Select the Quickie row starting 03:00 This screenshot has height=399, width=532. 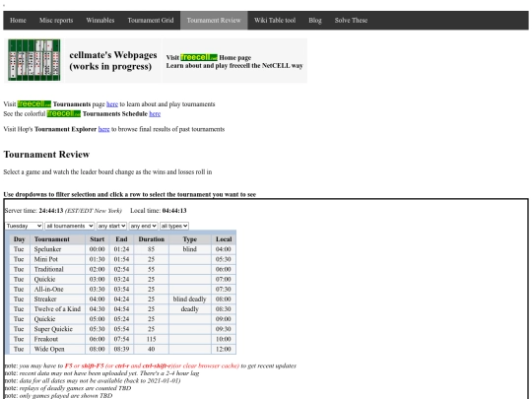122,279
